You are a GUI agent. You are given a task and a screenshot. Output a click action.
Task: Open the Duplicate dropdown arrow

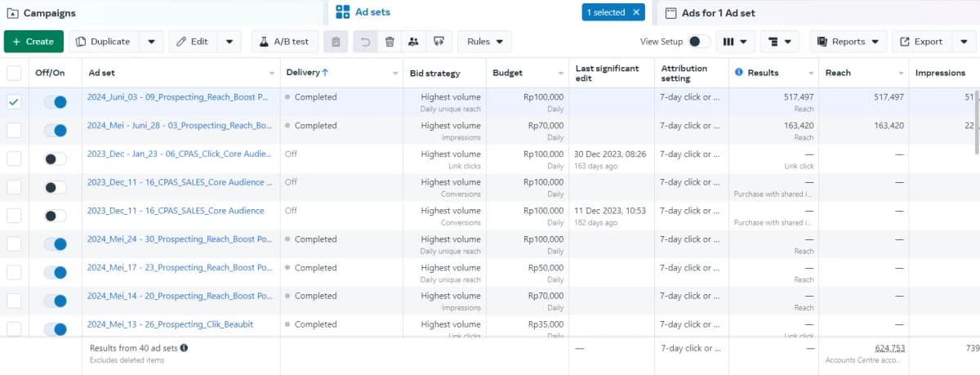(151, 42)
